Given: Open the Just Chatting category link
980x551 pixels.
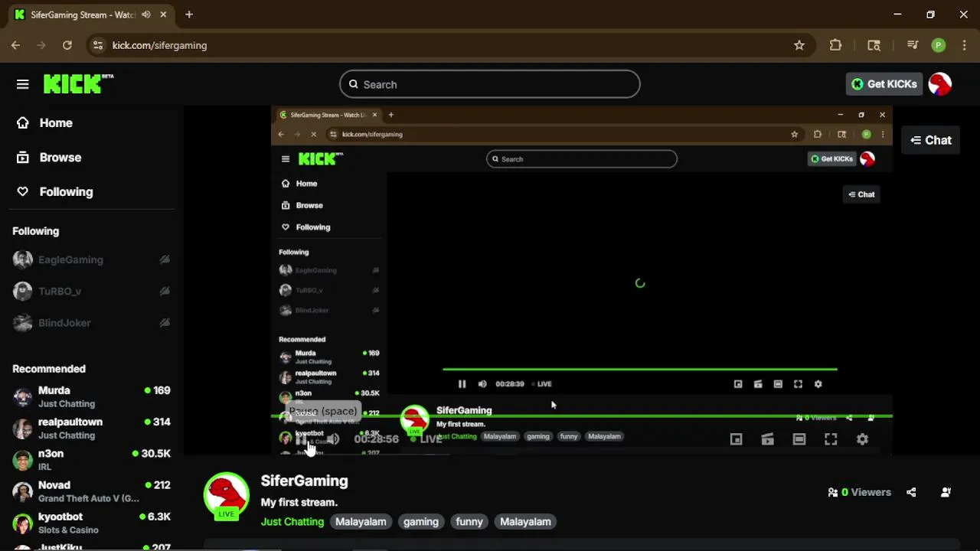Looking at the screenshot, I should pos(292,522).
